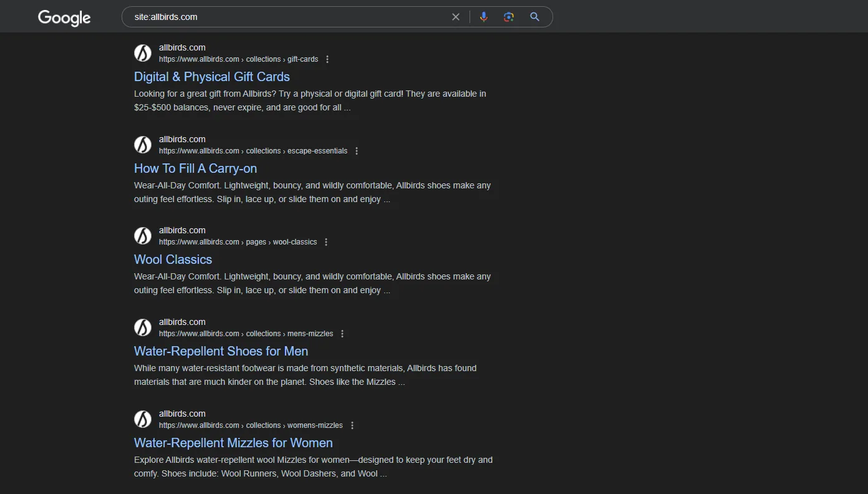Open the Wool Classics result

pyautogui.click(x=173, y=259)
